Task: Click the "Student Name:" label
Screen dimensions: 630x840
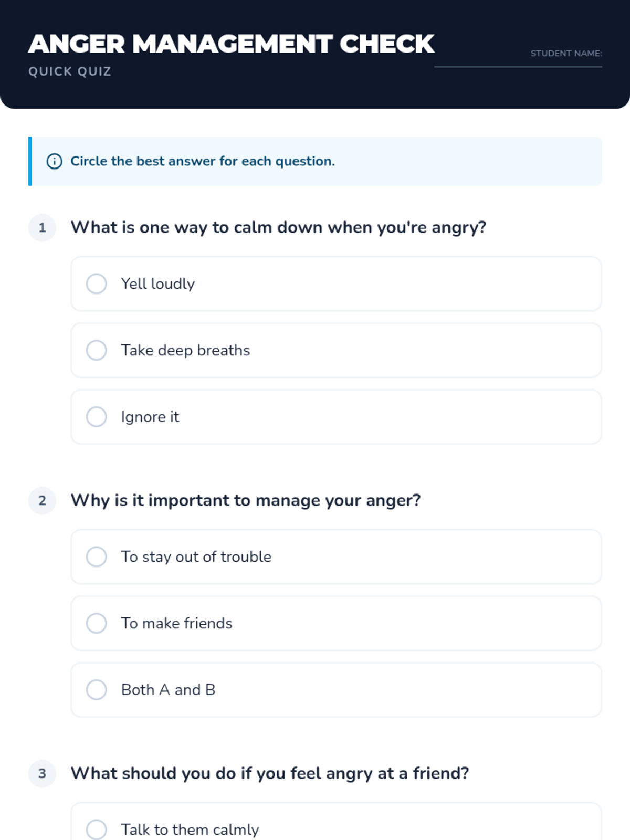Action: click(566, 53)
